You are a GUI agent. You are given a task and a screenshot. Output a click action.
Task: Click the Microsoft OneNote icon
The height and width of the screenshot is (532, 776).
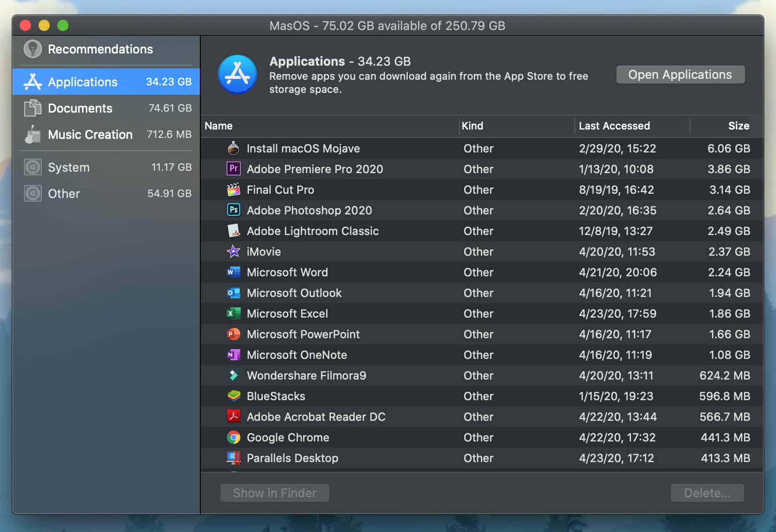[233, 355]
